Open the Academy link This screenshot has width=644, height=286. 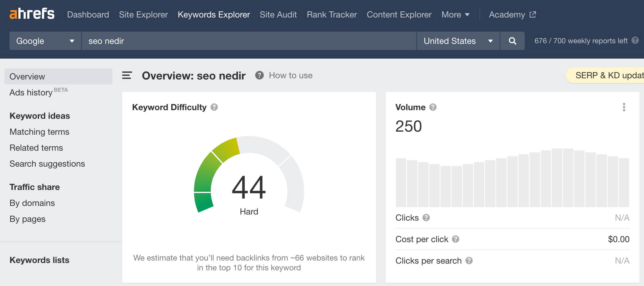tap(507, 14)
